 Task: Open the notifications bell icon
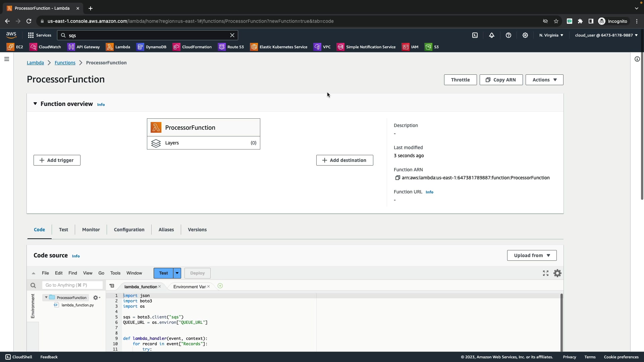point(492,35)
